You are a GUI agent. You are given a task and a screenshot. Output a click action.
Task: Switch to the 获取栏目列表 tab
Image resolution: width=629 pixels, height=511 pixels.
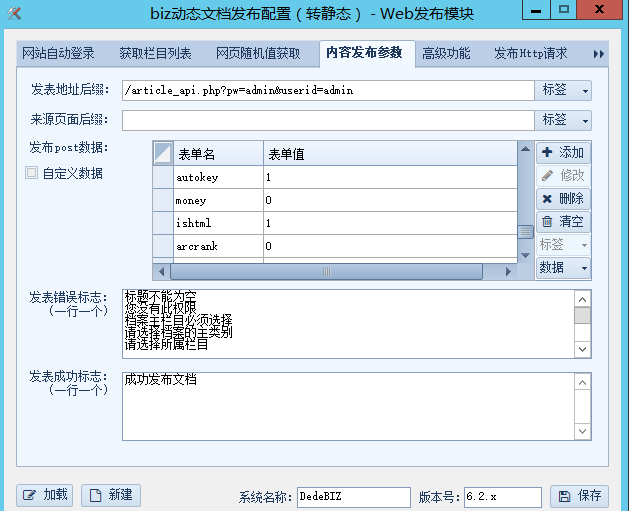[154, 54]
